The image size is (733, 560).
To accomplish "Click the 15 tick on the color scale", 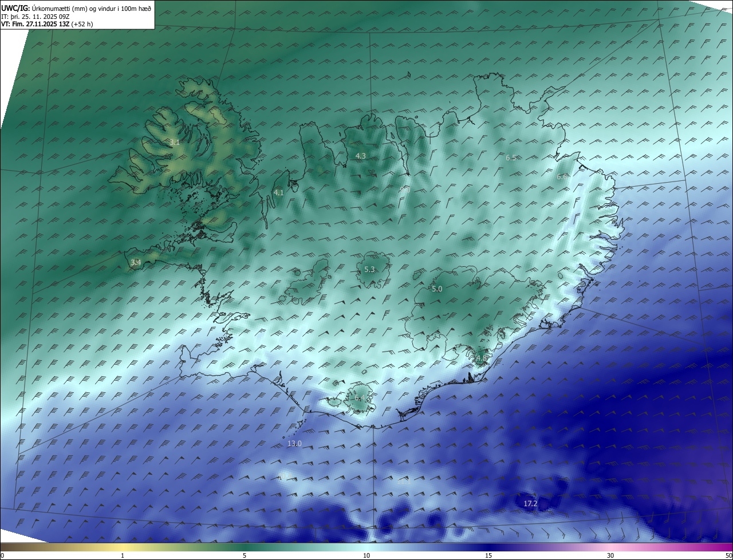I will tap(488, 555).
